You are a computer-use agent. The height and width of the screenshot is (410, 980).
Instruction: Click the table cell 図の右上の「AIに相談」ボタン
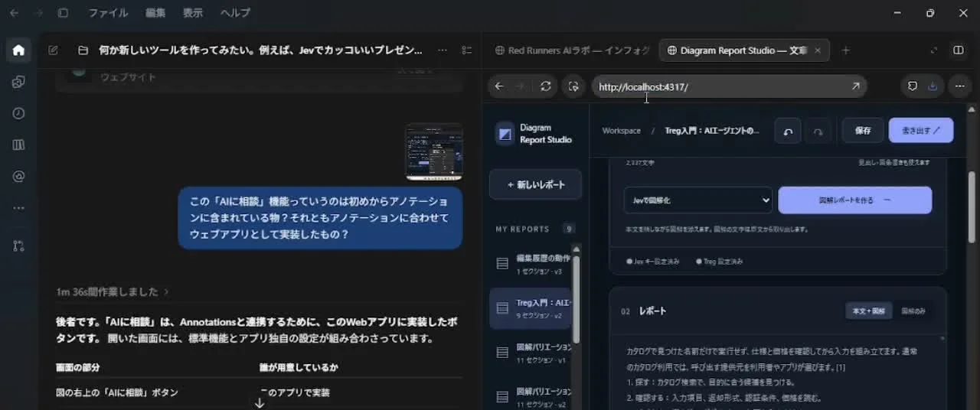117,392
